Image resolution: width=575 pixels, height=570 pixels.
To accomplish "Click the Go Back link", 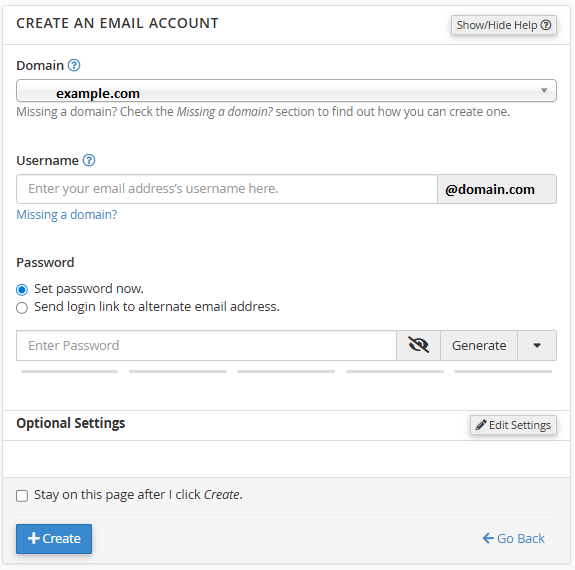I will [513, 538].
